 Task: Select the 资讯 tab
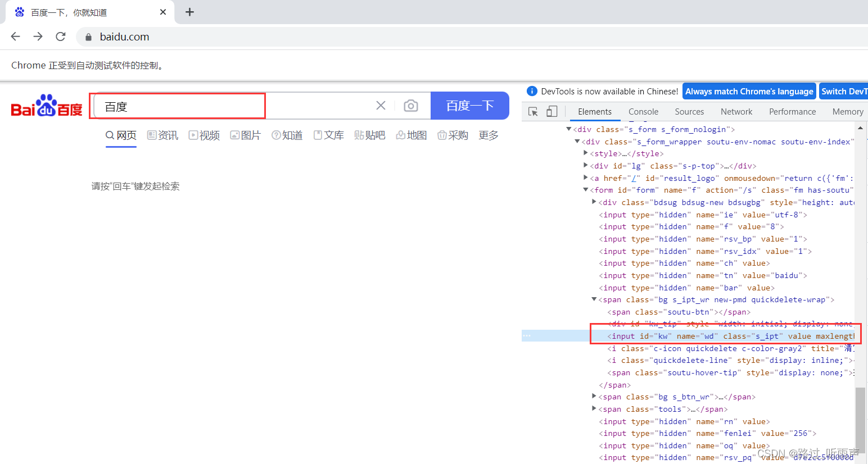162,135
